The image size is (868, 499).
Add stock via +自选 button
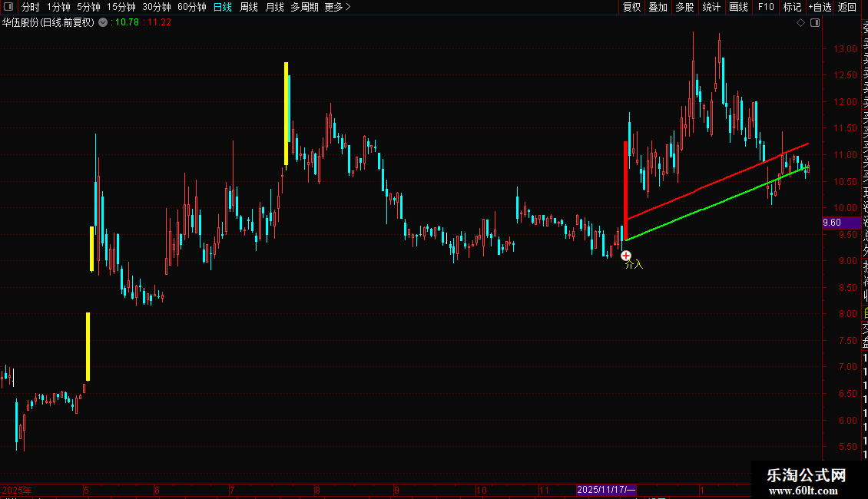click(x=820, y=7)
